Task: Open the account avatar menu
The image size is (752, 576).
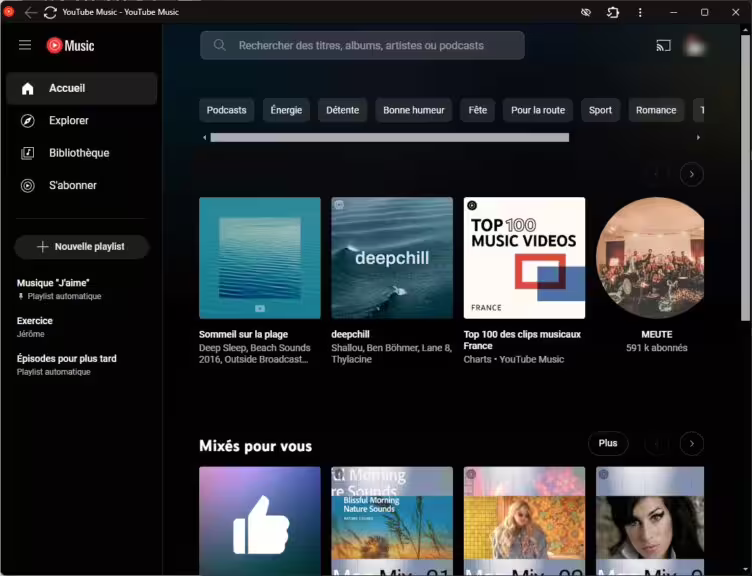Action: pyautogui.click(x=694, y=46)
